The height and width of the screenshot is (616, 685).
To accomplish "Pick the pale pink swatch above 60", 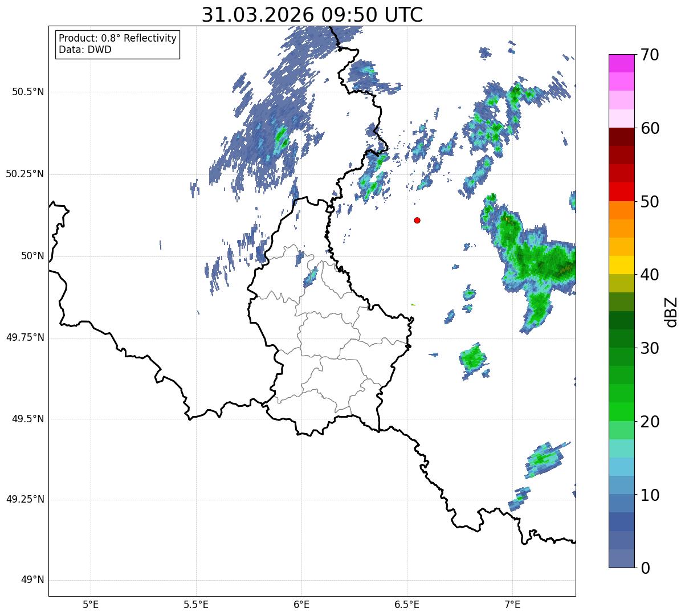I will pos(621,119).
